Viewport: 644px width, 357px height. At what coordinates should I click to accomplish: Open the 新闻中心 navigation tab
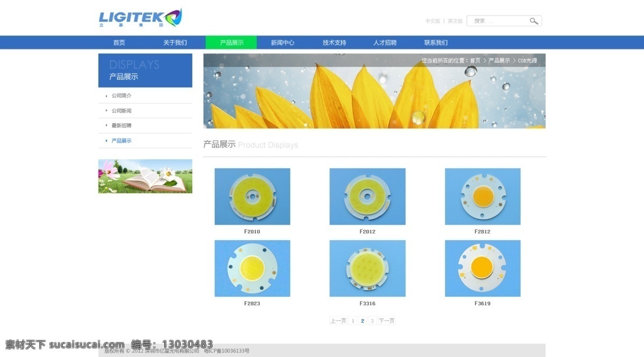pyautogui.click(x=283, y=42)
